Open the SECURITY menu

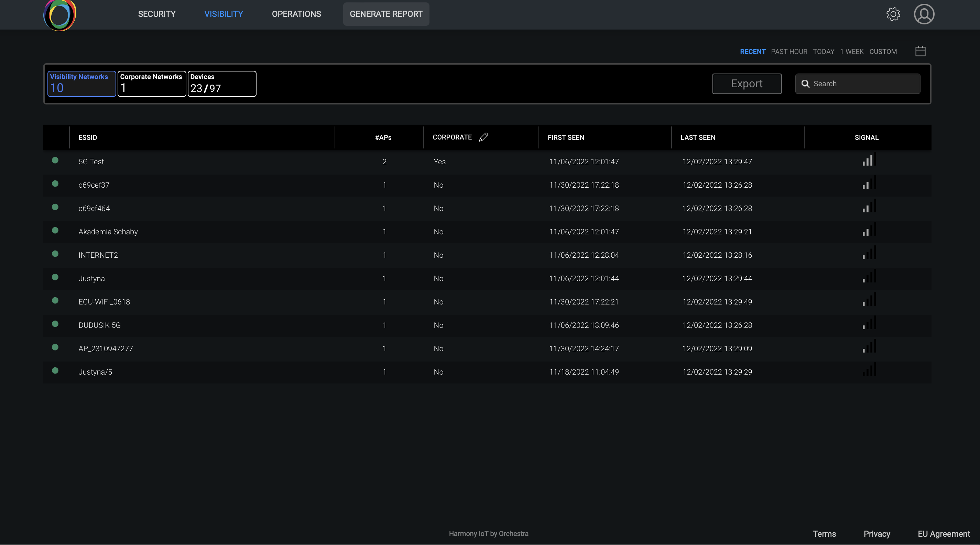157,14
